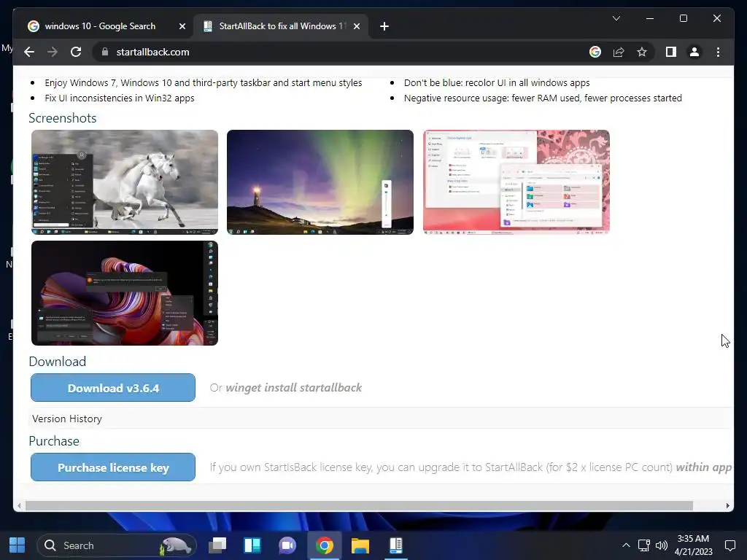747x560 pixels.
Task: Click the Download v3.6.4 button
Action: tap(113, 388)
